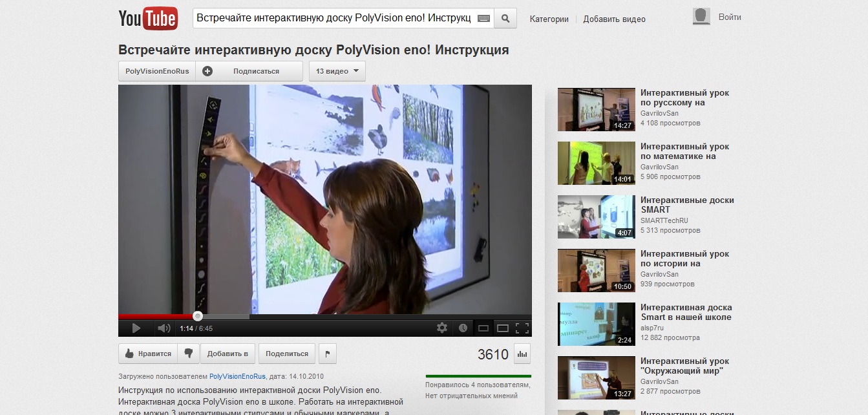Open thumbnail of Интерактивный урок Окружающий мир
This screenshot has width=868, height=415.
(597, 378)
